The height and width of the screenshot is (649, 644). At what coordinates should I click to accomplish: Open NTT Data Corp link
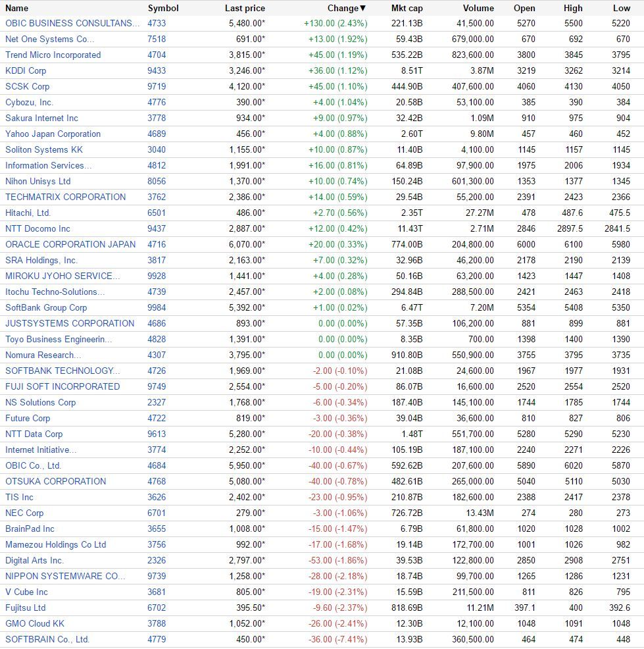[x=34, y=434]
